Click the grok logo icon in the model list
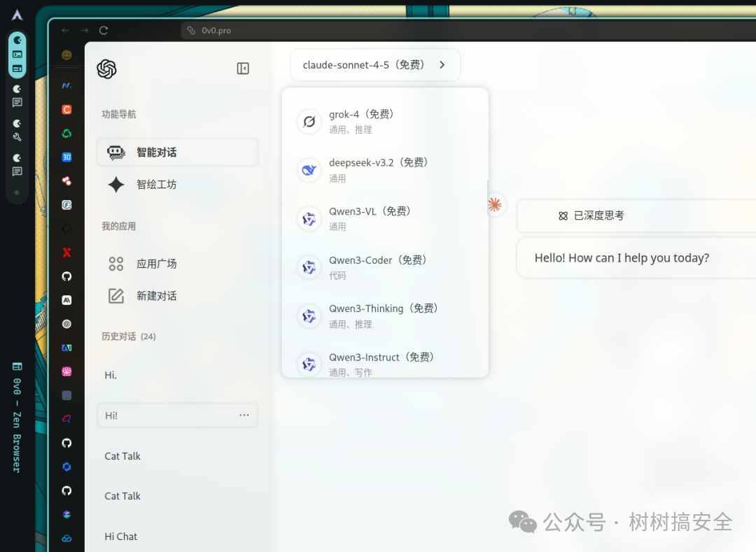 coord(309,121)
